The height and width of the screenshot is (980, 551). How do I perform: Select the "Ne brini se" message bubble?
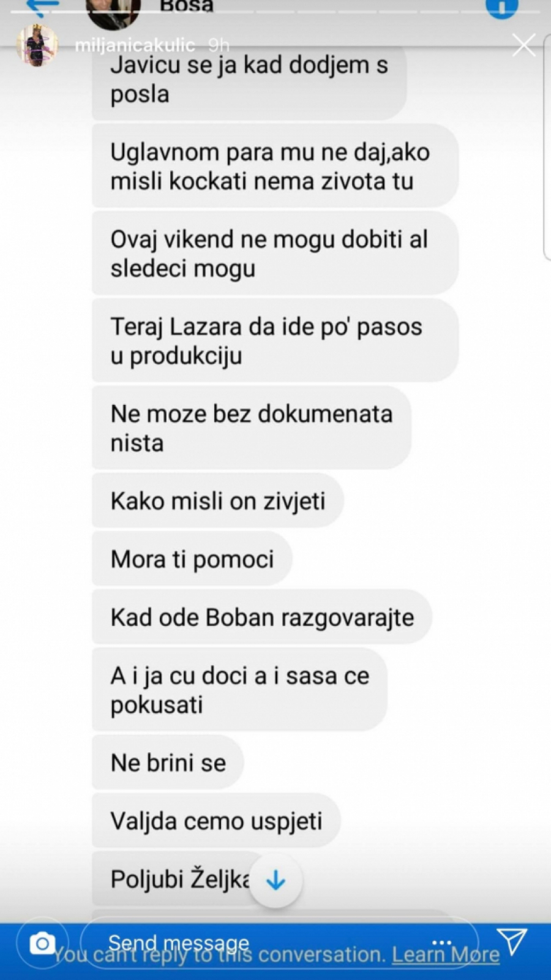tap(168, 763)
